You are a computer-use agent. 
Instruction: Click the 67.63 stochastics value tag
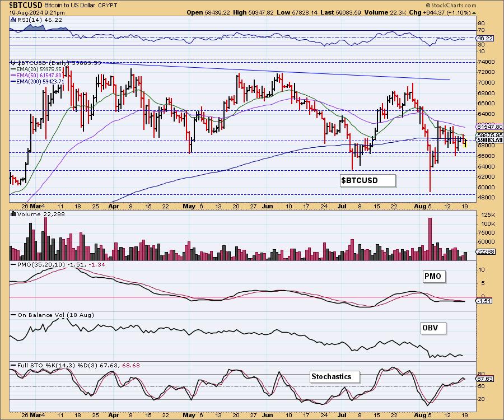coord(486,379)
